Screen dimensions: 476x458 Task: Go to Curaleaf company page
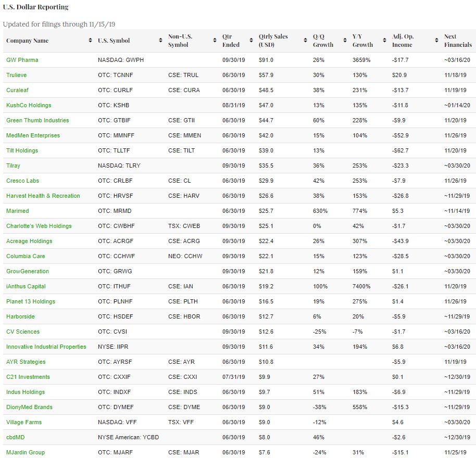coord(18,90)
